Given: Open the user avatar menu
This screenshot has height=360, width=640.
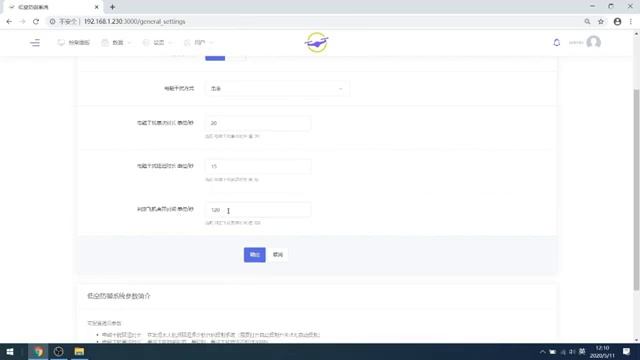Looking at the screenshot, I should [x=593, y=42].
